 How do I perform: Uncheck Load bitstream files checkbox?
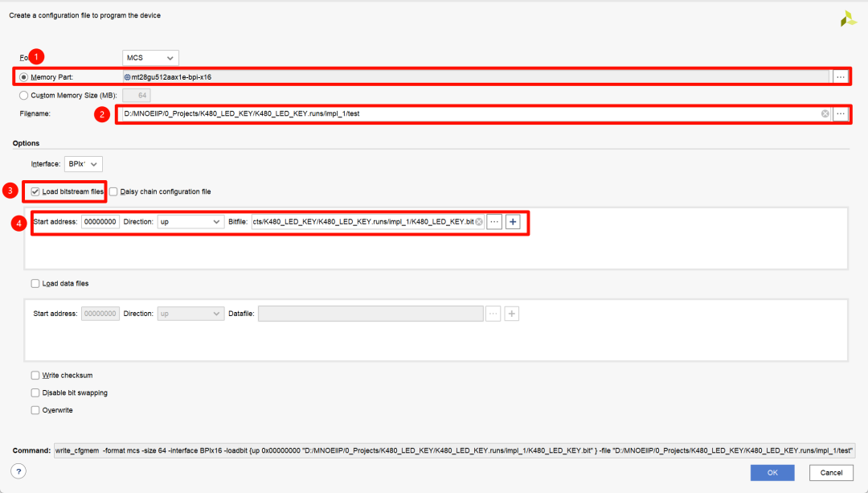coord(35,191)
